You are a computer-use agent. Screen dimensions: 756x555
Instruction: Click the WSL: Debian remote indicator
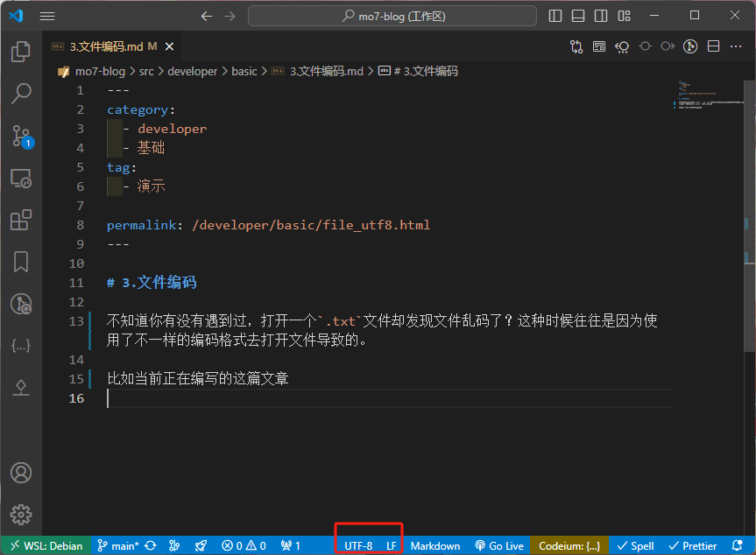[45, 545]
